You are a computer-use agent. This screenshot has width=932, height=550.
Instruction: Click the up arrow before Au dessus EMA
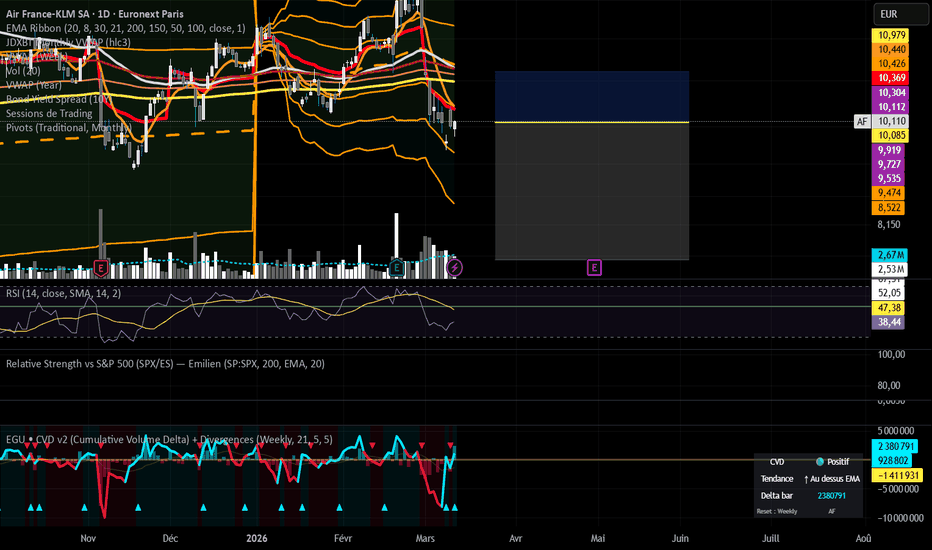coord(806,479)
